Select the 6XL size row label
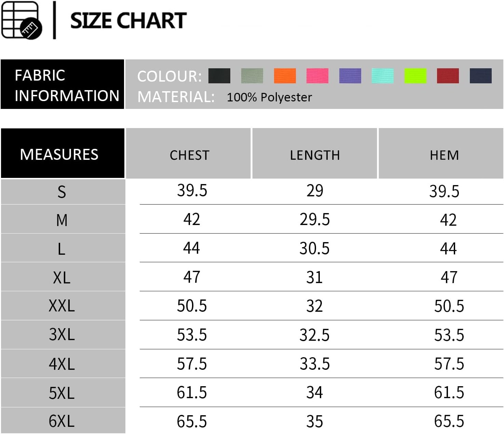504x434 pixels. point(62,421)
